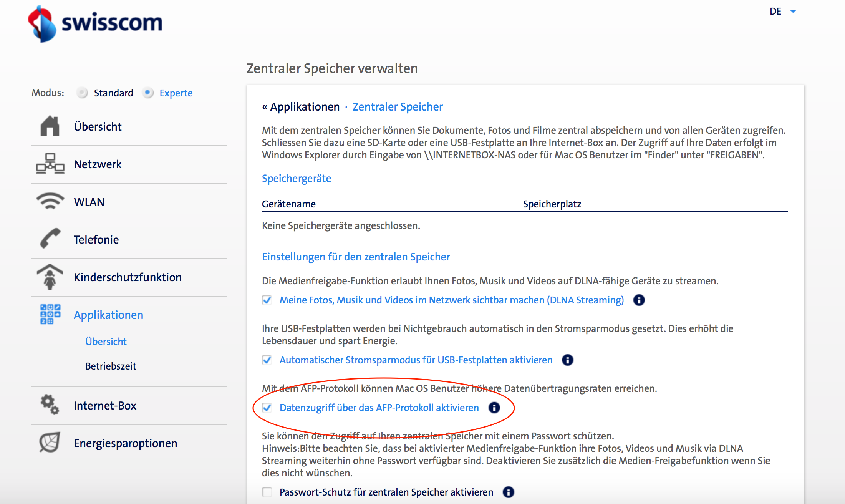
Task: Open the DE language dropdown arrow
Action: 793,12
